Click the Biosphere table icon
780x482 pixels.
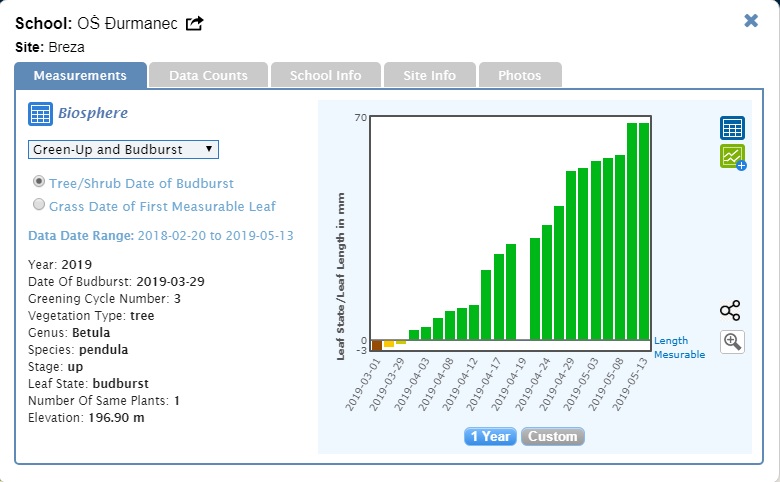[x=40, y=114]
